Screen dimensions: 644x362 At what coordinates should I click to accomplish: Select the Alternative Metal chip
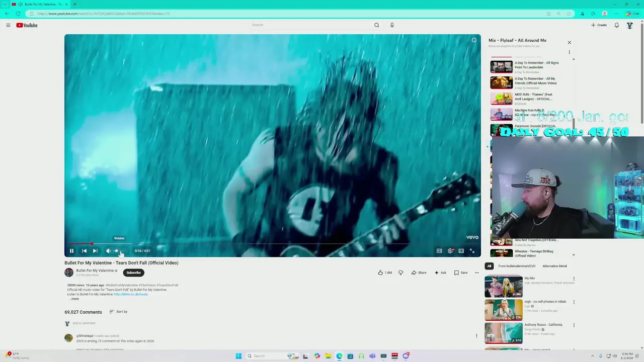click(554, 266)
